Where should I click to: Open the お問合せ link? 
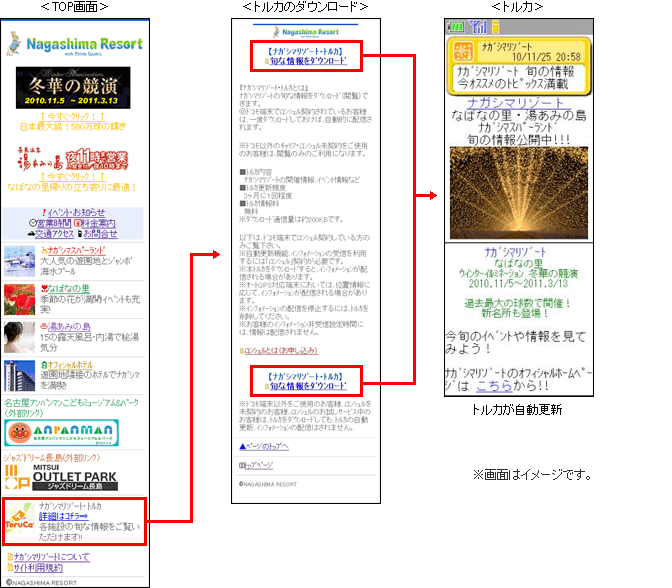point(100,234)
